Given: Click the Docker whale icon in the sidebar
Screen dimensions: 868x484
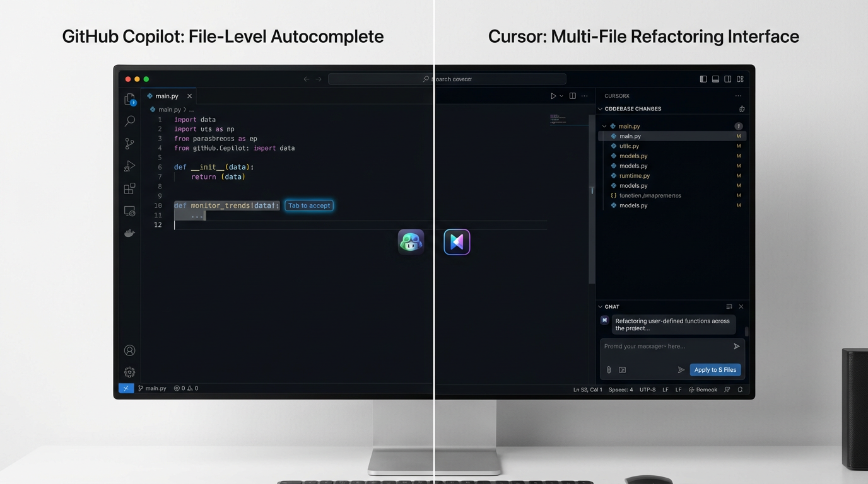Looking at the screenshot, I should (129, 233).
